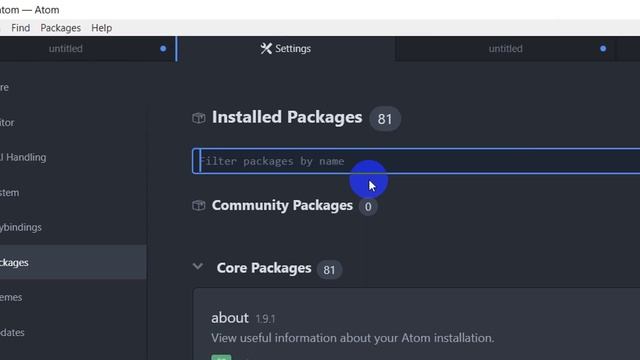This screenshot has height=360, width=640.
Task: Open the URI Handling sidebar item
Action: [23, 157]
